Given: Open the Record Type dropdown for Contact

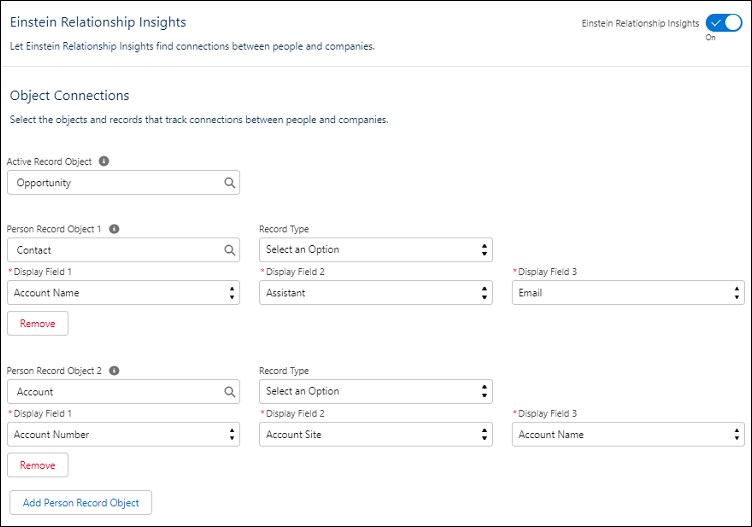Looking at the screenshot, I should click(376, 249).
